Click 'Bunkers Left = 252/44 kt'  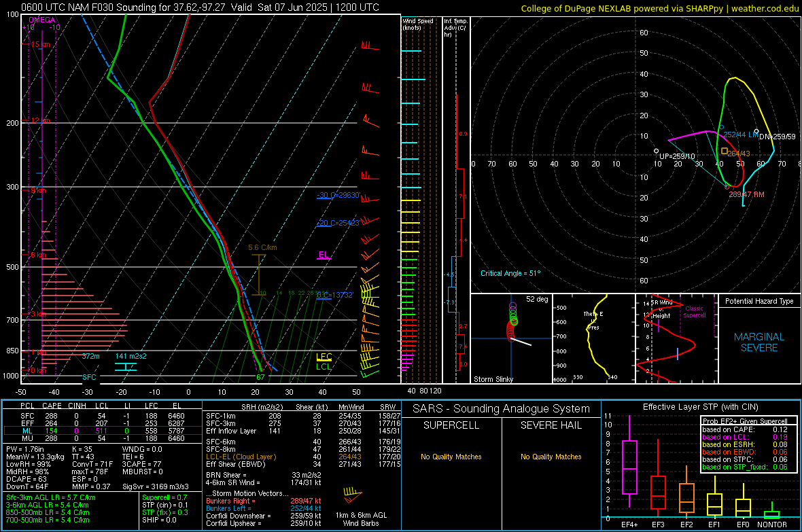click(x=264, y=508)
